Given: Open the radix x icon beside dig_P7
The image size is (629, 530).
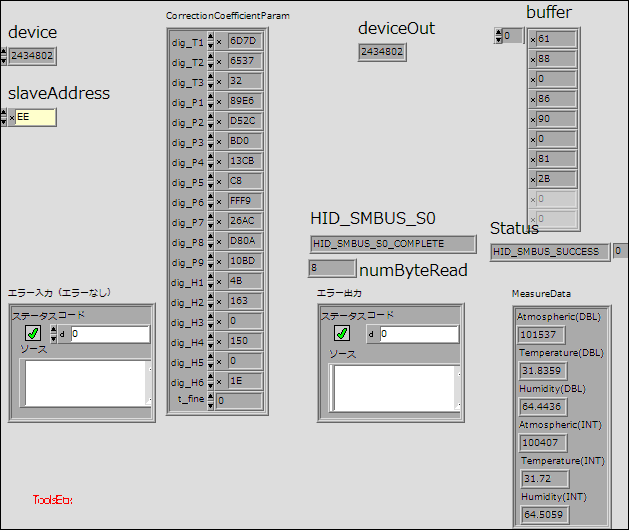Looking at the screenshot, I should [x=219, y=222].
